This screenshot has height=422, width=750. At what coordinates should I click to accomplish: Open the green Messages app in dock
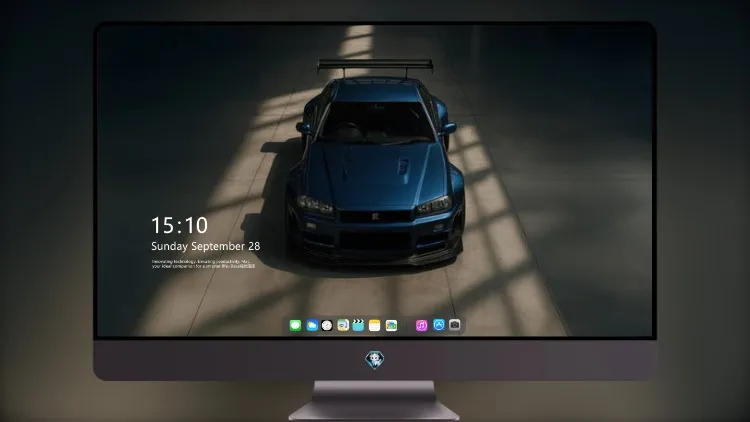point(295,326)
